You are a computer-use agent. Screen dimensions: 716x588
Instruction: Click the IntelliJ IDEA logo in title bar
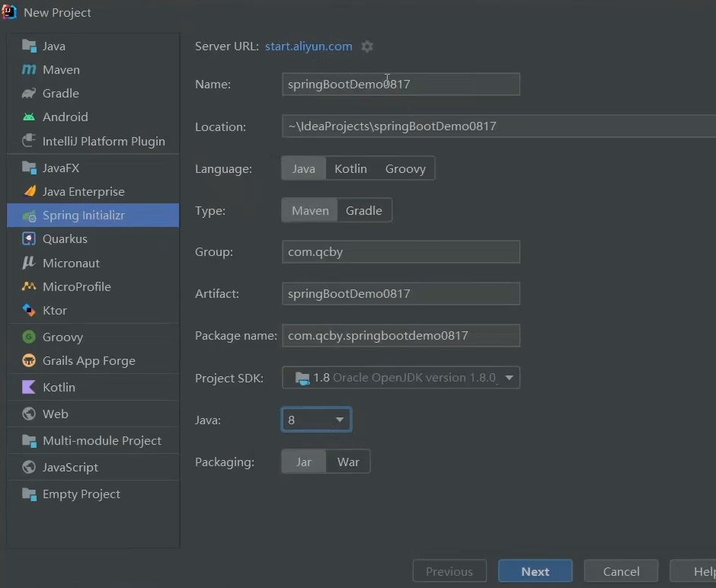[x=9, y=12]
